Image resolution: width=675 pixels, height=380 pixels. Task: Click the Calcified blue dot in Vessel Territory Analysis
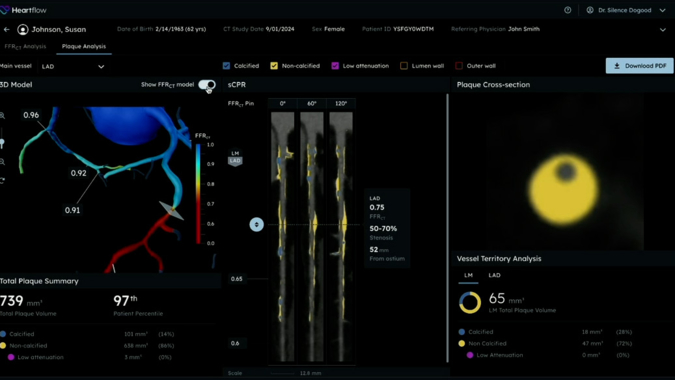[x=462, y=332]
